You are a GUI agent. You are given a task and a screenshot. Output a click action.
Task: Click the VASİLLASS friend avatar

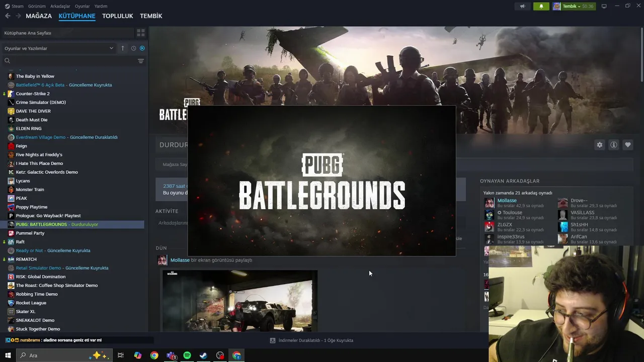coord(562,215)
